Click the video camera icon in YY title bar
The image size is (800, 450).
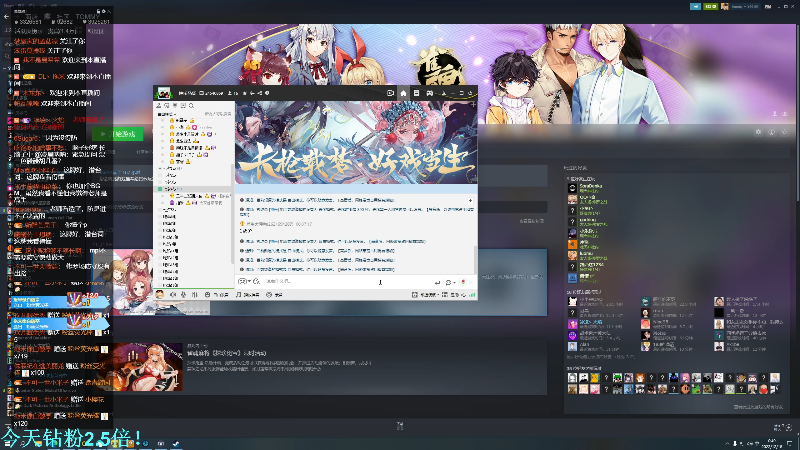(x=390, y=93)
